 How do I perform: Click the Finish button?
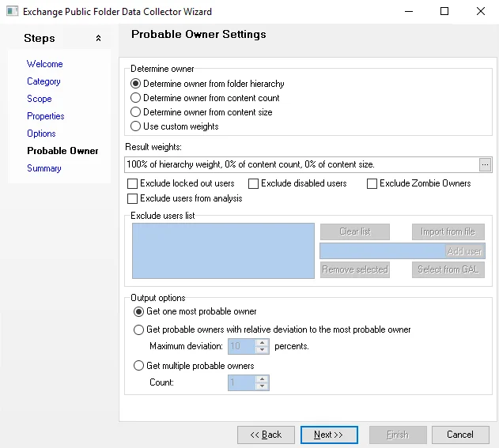point(398,435)
